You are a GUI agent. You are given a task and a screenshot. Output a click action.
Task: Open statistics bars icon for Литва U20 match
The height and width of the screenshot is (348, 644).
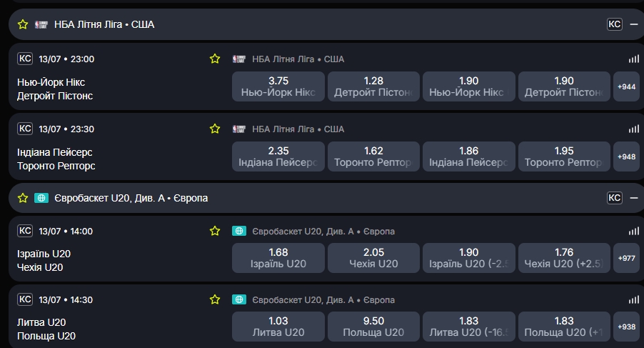click(x=634, y=299)
